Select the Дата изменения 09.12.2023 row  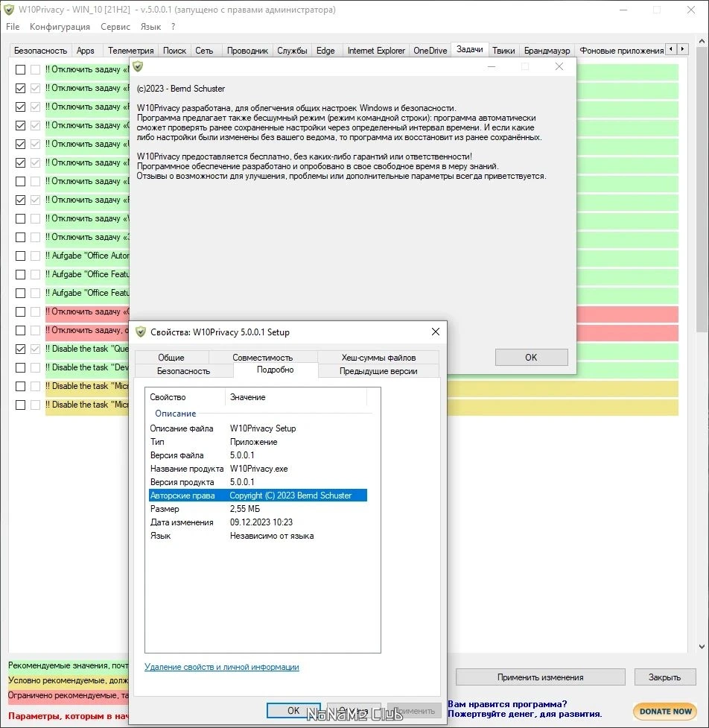(x=258, y=522)
